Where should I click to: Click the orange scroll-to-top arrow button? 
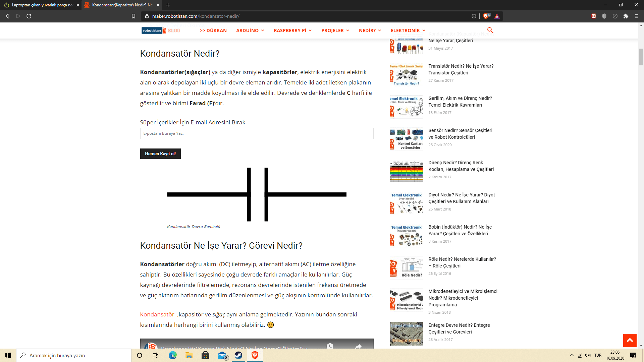pyautogui.click(x=630, y=340)
